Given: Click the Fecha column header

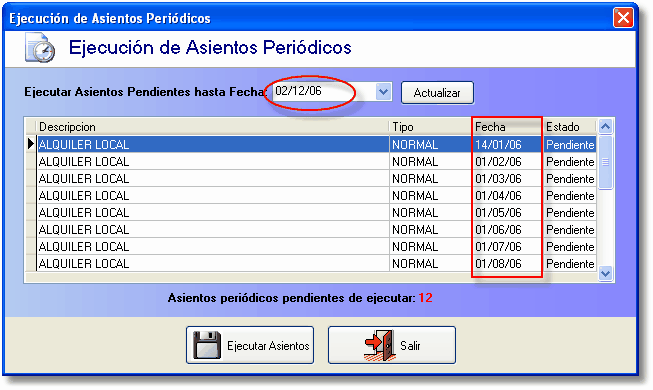Looking at the screenshot, I should [507, 127].
